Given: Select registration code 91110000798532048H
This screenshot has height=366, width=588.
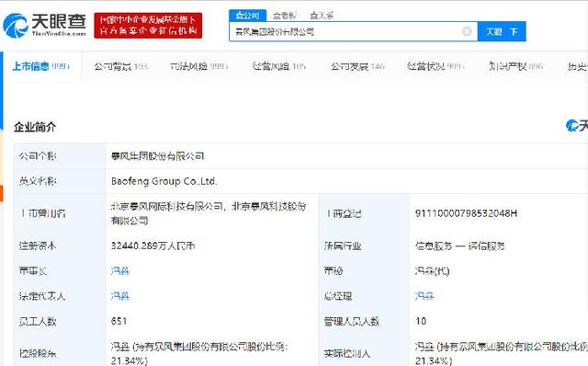Looking at the screenshot, I should 466,213.
